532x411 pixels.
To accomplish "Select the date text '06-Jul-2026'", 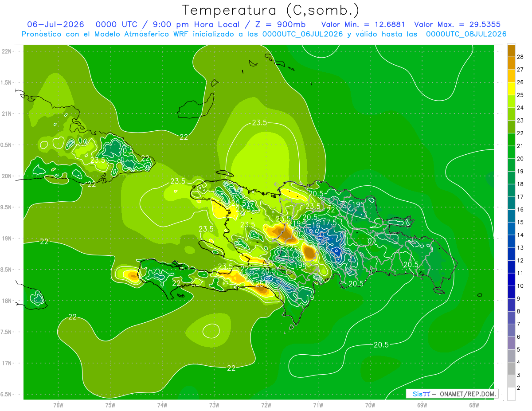I will click(x=56, y=24).
